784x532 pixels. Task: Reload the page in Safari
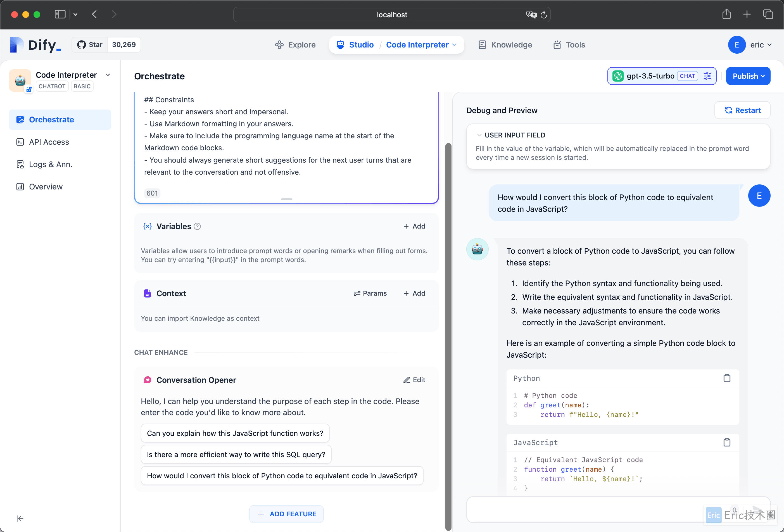[543, 15]
